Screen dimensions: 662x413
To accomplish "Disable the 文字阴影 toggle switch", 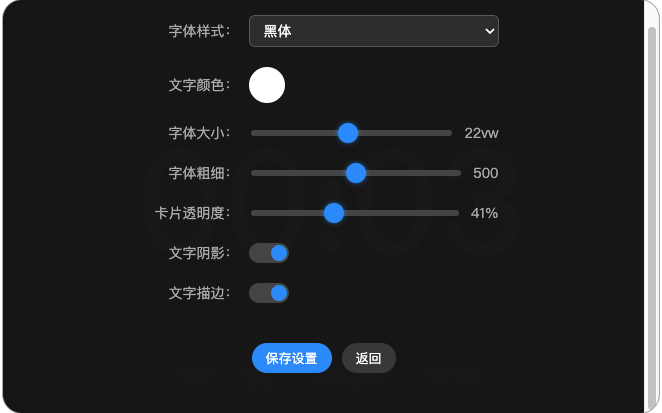I will tap(269, 253).
